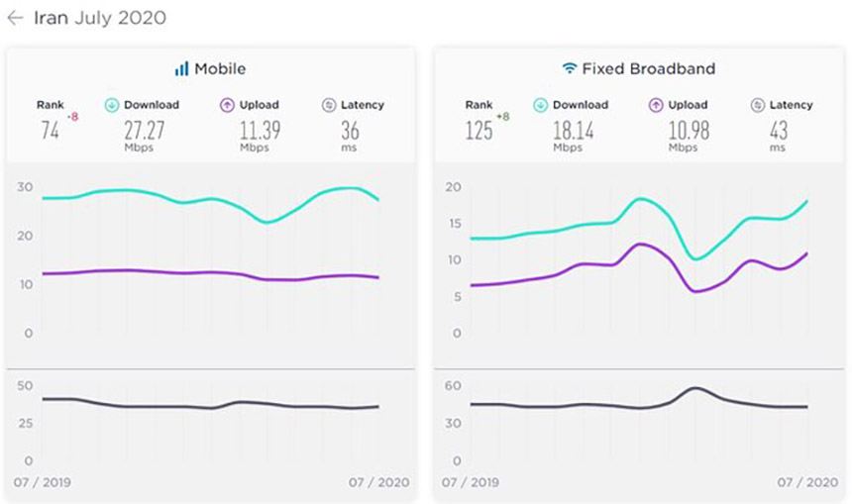Click the Mobile Latency icon

pos(329,105)
